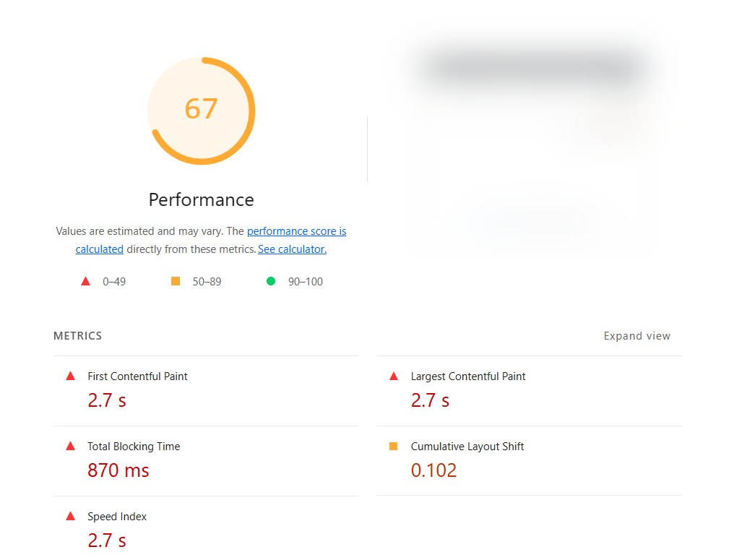Click the orange square legend icon for 50–89
The image size is (734, 560).
pyautogui.click(x=176, y=281)
